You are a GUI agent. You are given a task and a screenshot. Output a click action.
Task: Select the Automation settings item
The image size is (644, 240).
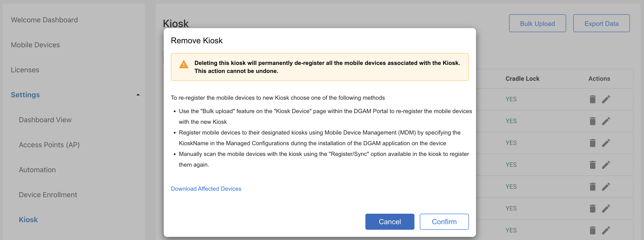[x=37, y=170]
